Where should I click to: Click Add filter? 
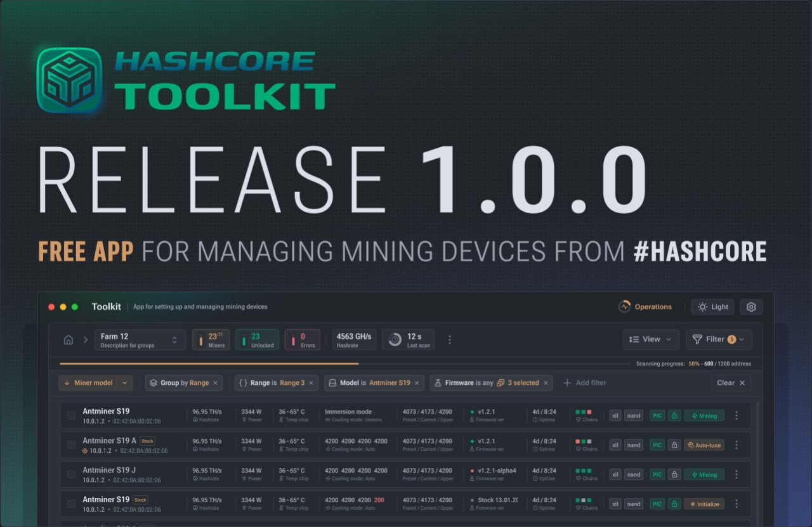click(x=584, y=383)
